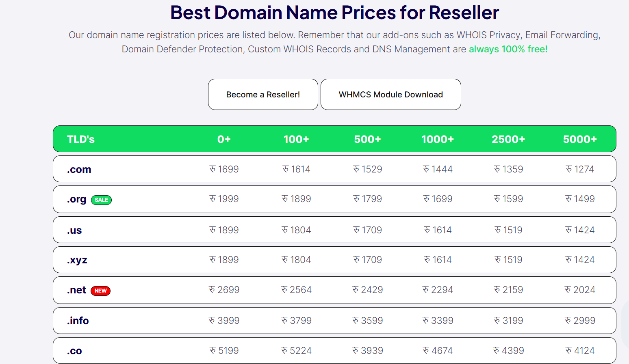Click the .com price 1274 at 5000+
The width and height of the screenshot is (629, 364).
point(580,169)
